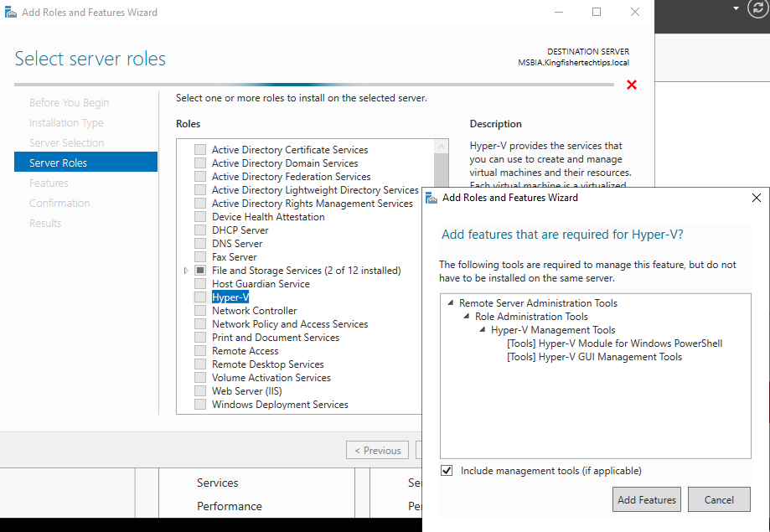Select the Remote Access role checkbox
The image size is (770, 532).
(x=200, y=350)
